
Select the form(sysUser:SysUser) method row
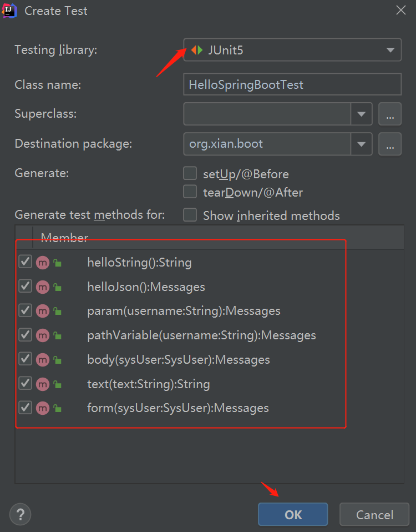coord(177,408)
